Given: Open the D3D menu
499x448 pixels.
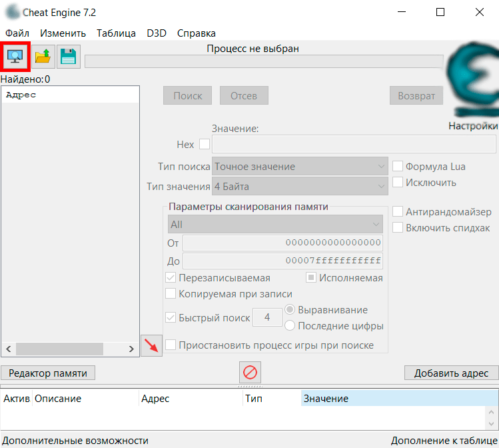Looking at the screenshot, I should 157,33.
